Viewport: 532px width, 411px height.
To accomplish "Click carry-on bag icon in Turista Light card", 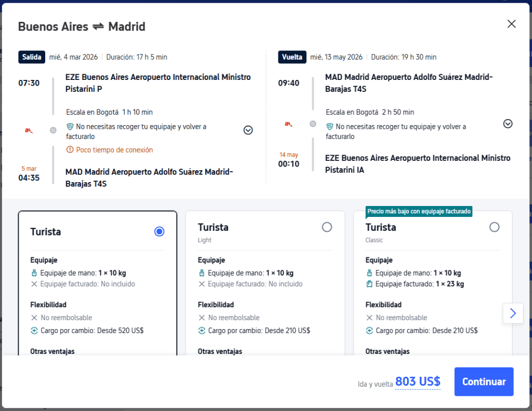I will [x=202, y=273].
